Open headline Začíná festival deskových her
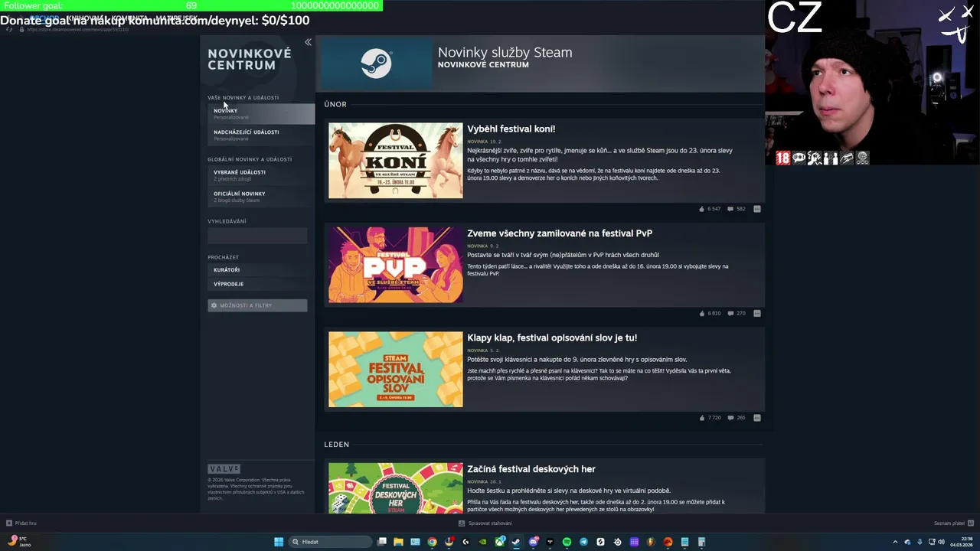The width and height of the screenshot is (980, 551). point(531,469)
